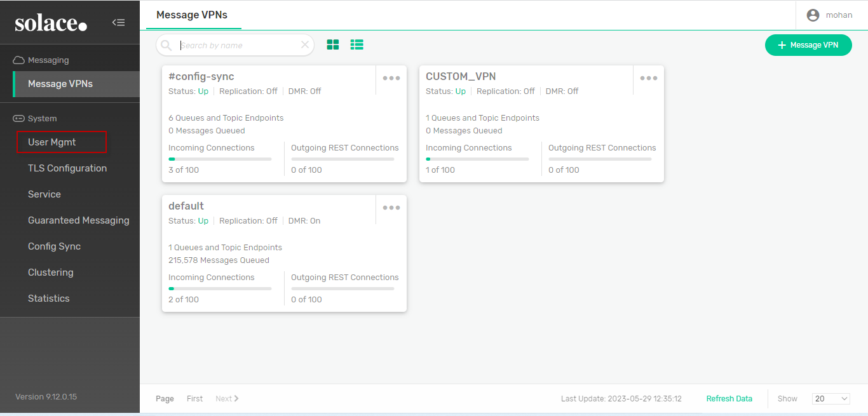Click the System section heading

(43, 119)
